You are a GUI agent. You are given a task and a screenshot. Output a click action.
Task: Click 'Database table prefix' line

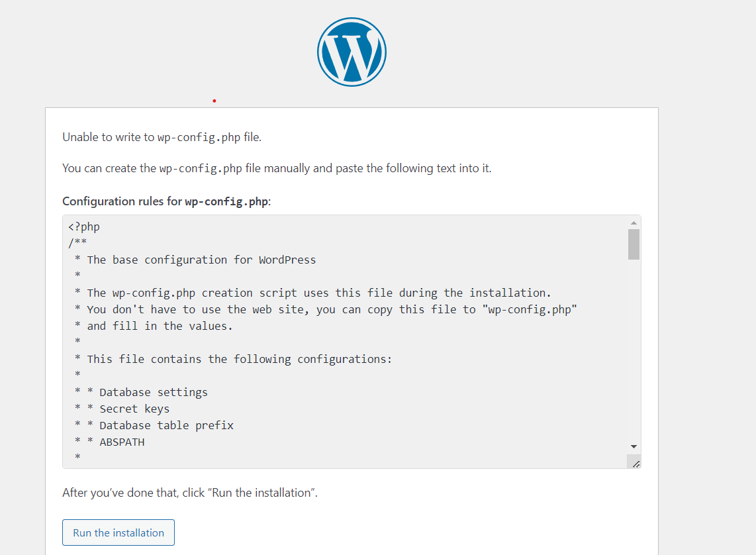coord(154,425)
